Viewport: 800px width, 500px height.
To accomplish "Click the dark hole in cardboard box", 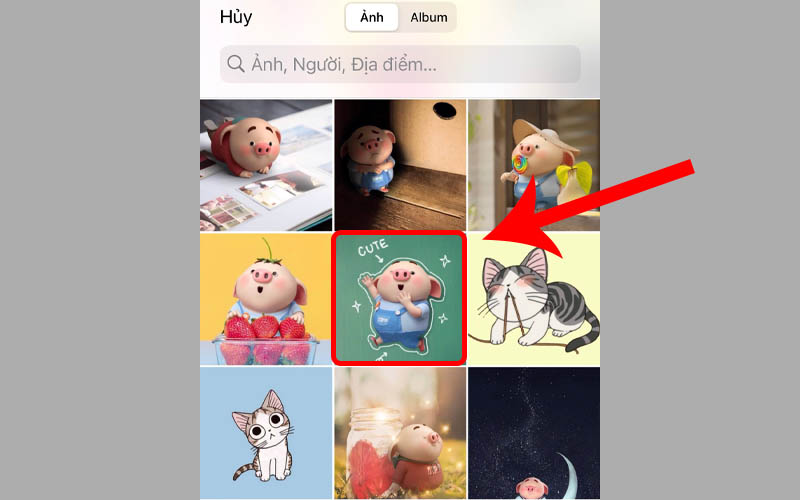I will tap(444, 109).
